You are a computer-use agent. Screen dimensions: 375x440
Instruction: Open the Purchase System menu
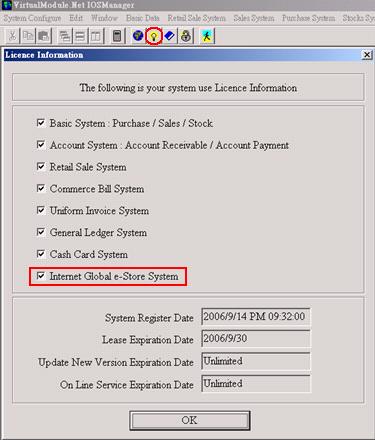coord(308,18)
